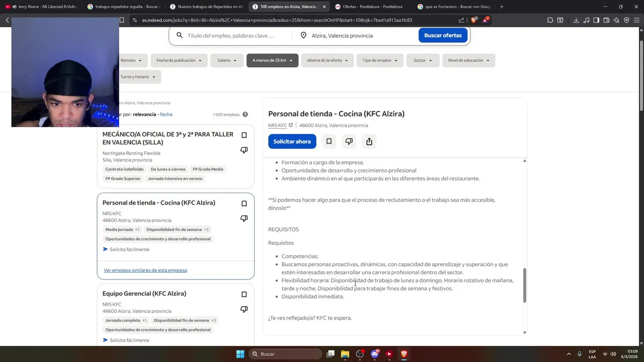Expand the Tipo de empleo filter

[x=380, y=60]
